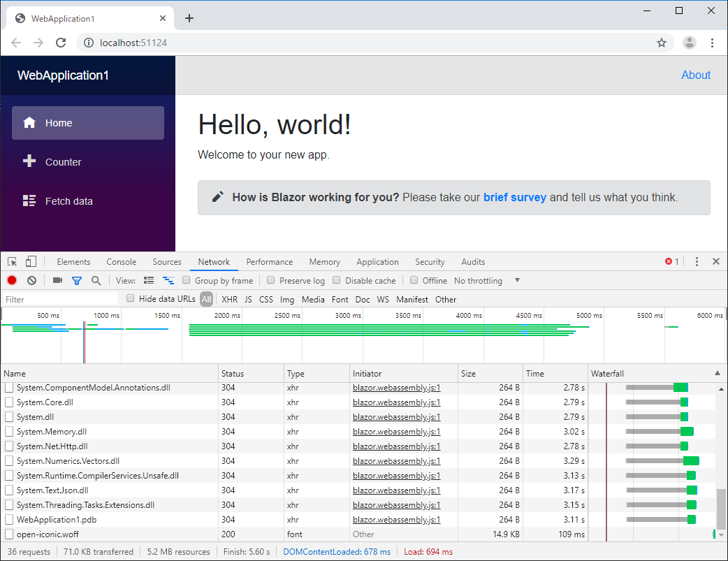
Task: Go to the Counter page in sidebar
Action: point(63,162)
